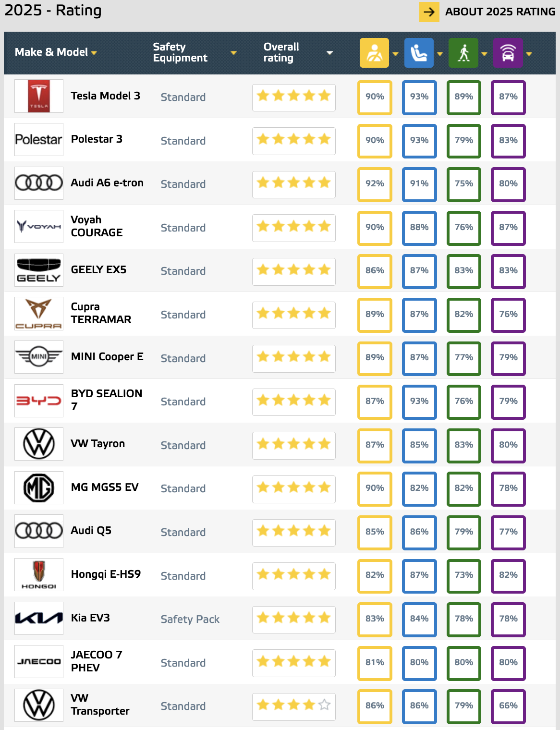Click the Kia brand logo
Screen dimensions: 560x730
click(39, 618)
